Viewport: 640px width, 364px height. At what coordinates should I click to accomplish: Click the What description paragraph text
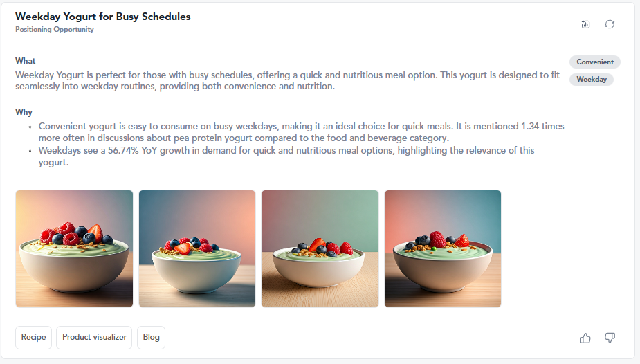pyautogui.click(x=287, y=81)
